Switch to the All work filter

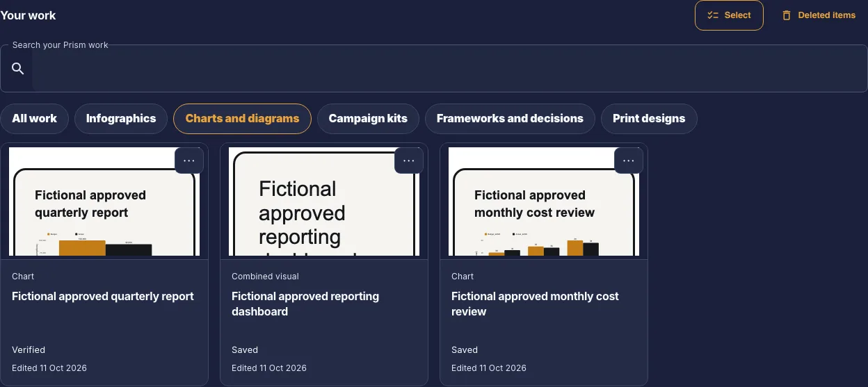point(34,118)
